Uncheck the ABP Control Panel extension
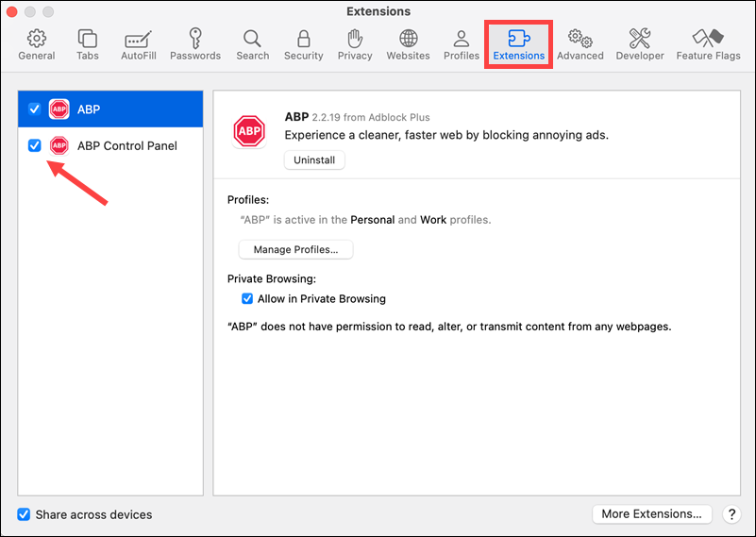Viewport: 756px width, 537px height. click(x=34, y=145)
